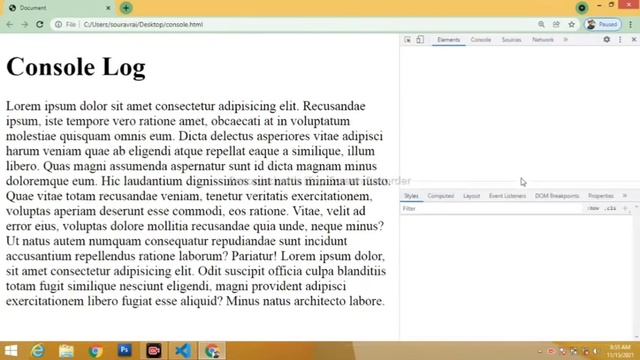Add a new style rule
Viewport: 640px width, 360px height.
[625, 209]
